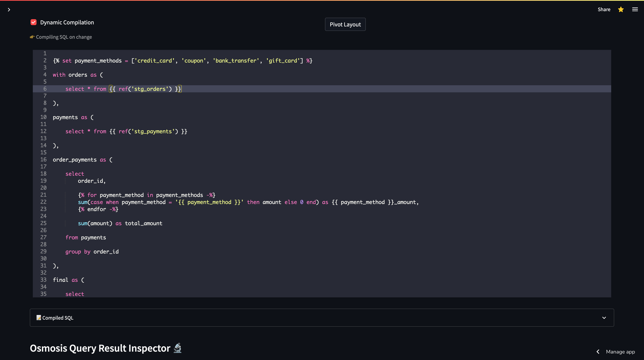Click line number 6 in editor gutter
The image size is (644, 360).
click(45, 89)
